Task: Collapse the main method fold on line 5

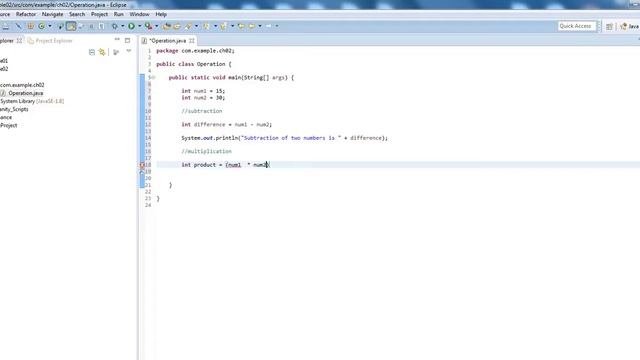Action: tap(153, 78)
